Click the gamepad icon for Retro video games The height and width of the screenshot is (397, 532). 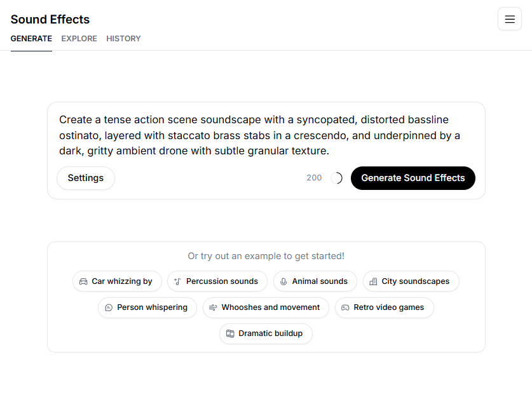coord(345,307)
